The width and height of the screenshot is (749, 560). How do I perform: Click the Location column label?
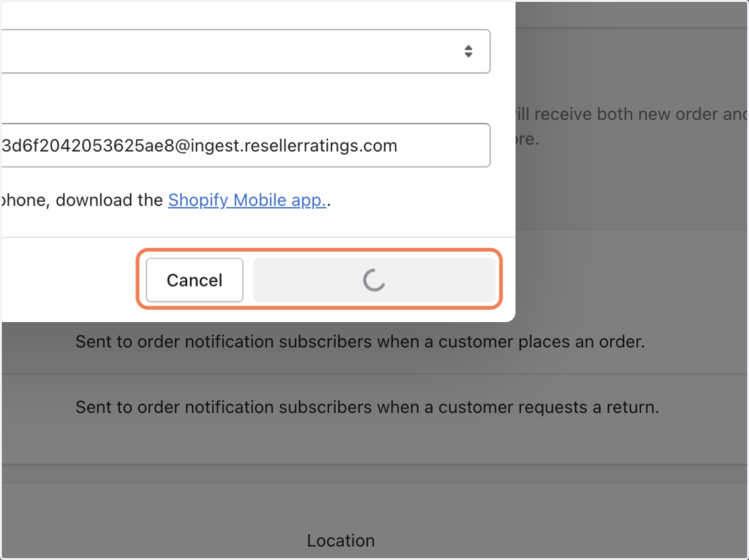[x=341, y=541]
